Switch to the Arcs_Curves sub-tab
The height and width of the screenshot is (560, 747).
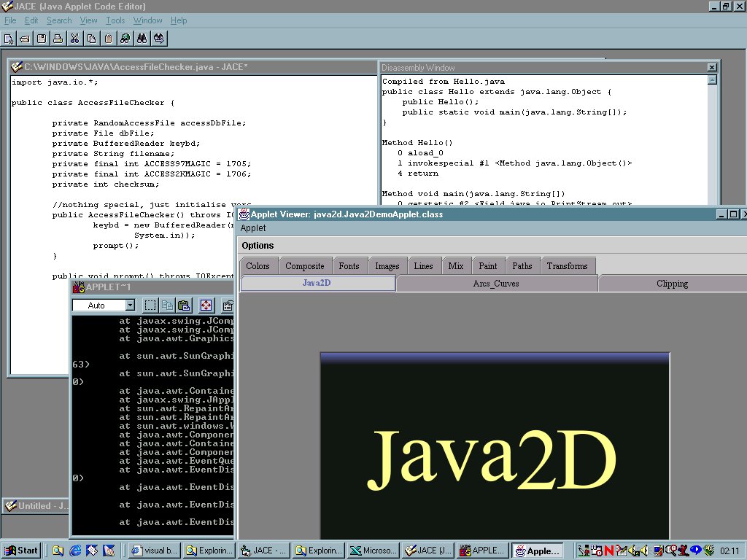pos(496,284)
